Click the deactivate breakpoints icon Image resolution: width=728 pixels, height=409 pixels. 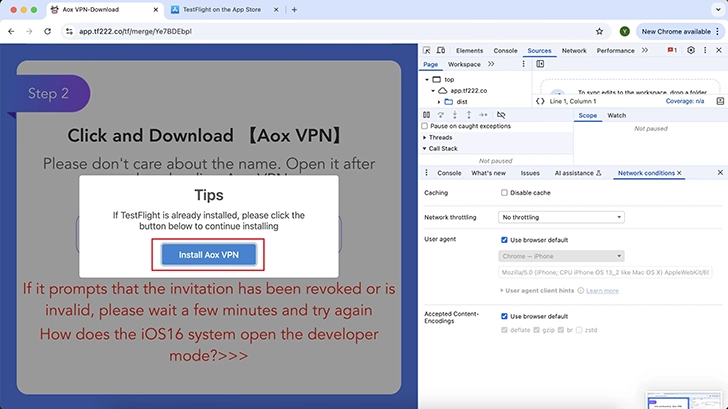click(x=501, y=115)
